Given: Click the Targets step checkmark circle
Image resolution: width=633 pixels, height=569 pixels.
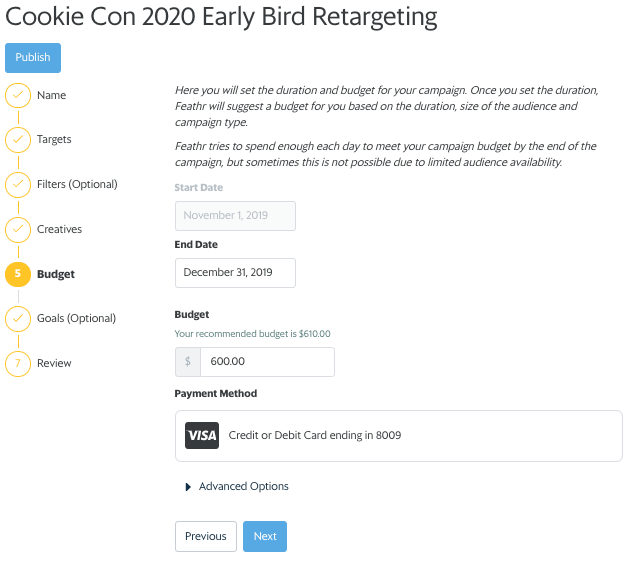Looking at the screenshot, I should (x=18, y=140).
